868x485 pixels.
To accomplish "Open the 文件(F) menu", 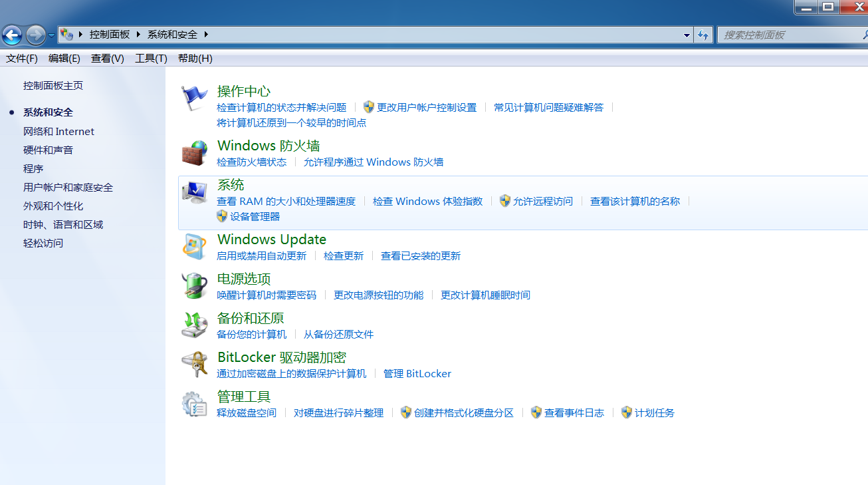I will point(22,59).
